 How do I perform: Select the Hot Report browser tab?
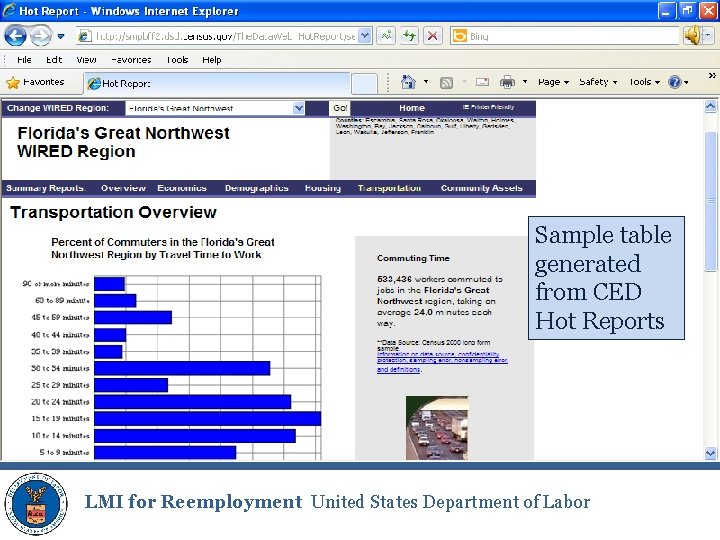[x=217, y=84]
